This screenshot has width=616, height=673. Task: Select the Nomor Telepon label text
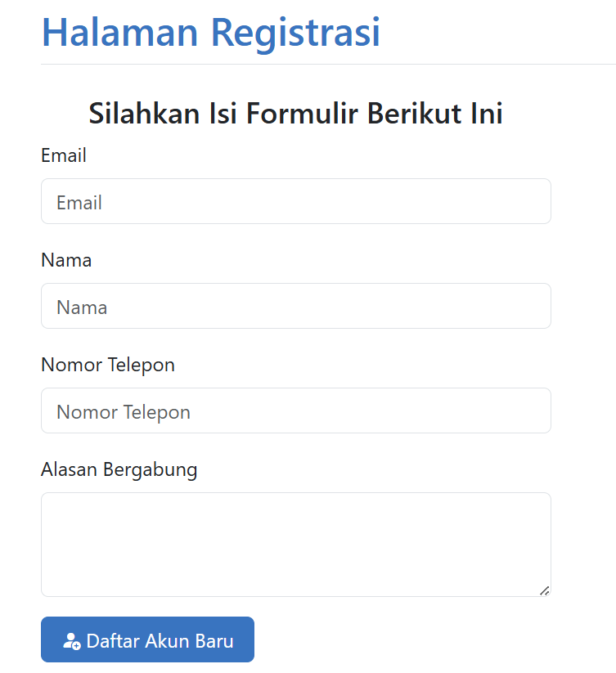(107, 365)
